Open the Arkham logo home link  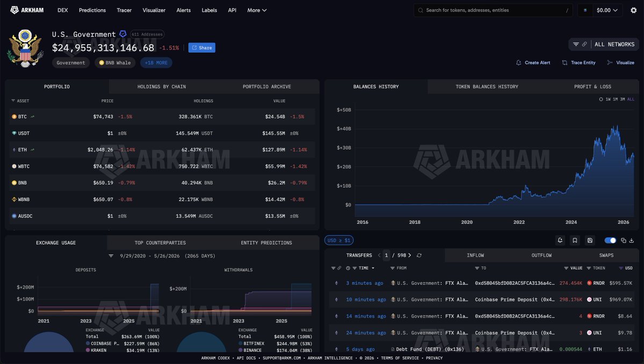click(27, 10)
